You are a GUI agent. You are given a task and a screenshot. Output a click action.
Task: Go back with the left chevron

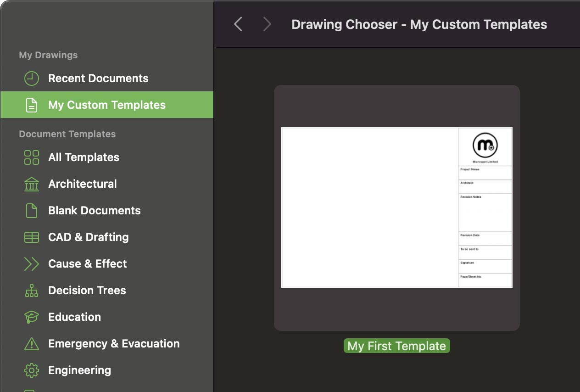pos(238,24)
